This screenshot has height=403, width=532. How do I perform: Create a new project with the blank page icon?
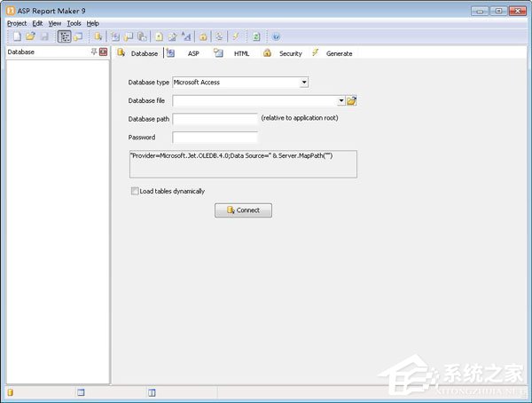point(17,36)
